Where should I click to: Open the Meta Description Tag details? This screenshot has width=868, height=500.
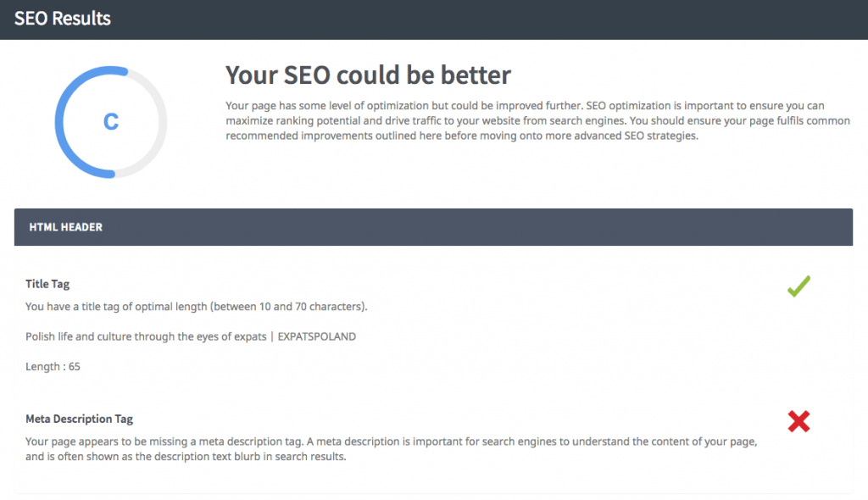pos(79,419)
